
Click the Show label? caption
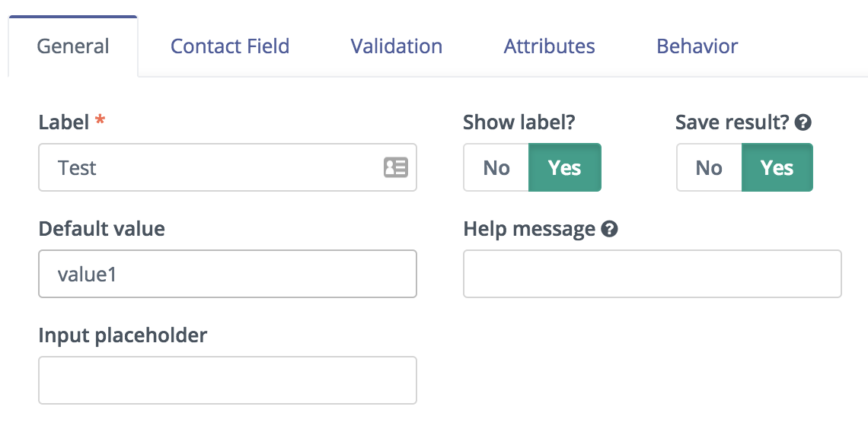[519, 122]
